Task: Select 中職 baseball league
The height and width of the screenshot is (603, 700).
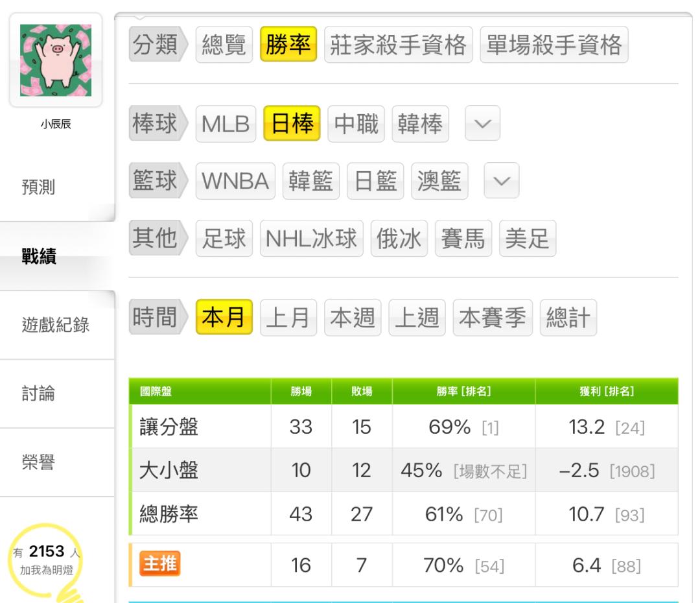Action: pos(356,124)
